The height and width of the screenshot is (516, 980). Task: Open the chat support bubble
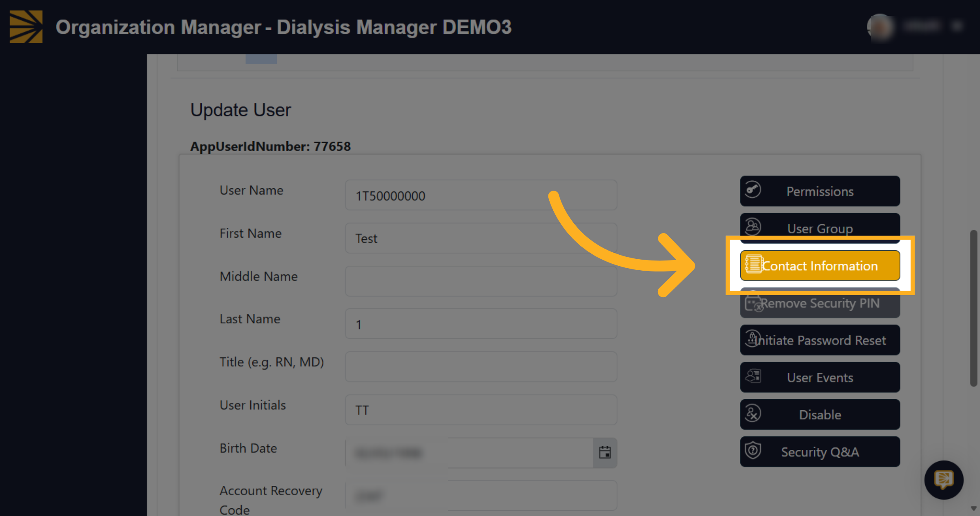coord(944,480)
